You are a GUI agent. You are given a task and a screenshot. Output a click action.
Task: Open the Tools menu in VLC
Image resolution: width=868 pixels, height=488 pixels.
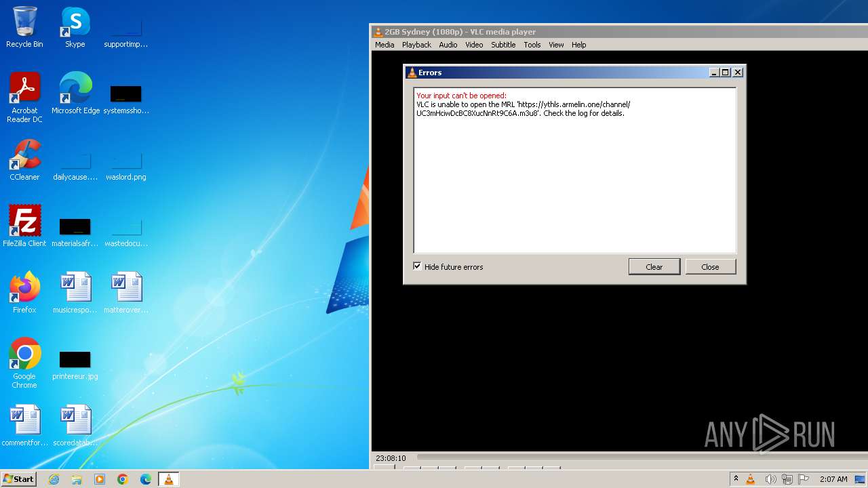coord(532,45)
